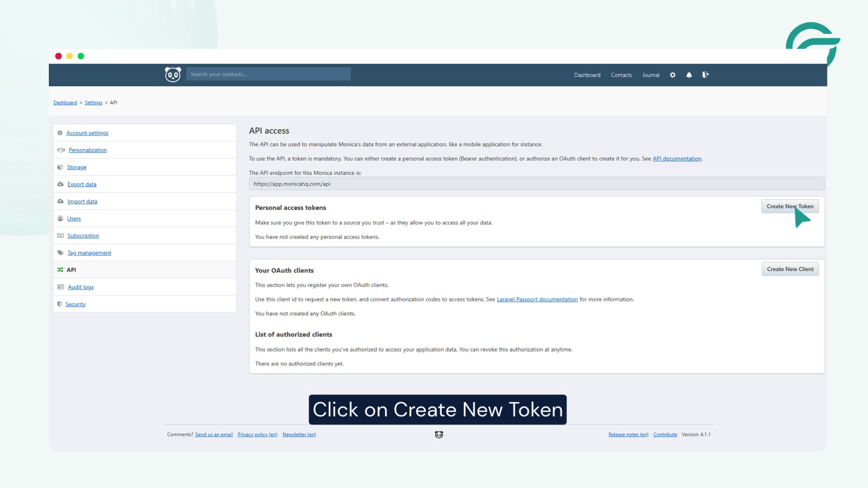Click the list icon beside Audit logs
Image resolution: width=868 pixels, height=488 pixels.
(61, 287)
